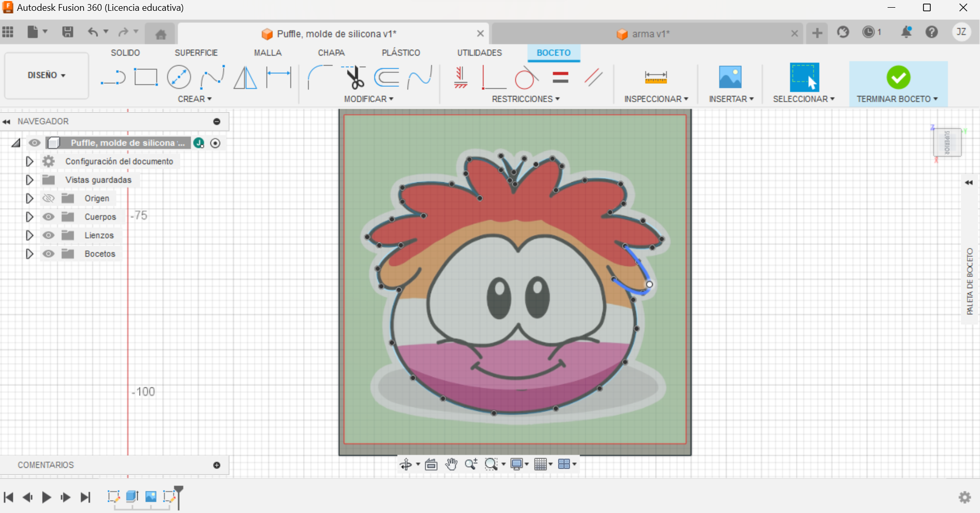The width and height of the screenshot is (980, 513).
Task: Open the INSPECCIONAR dropdown menu
Action: pos(656,99)
